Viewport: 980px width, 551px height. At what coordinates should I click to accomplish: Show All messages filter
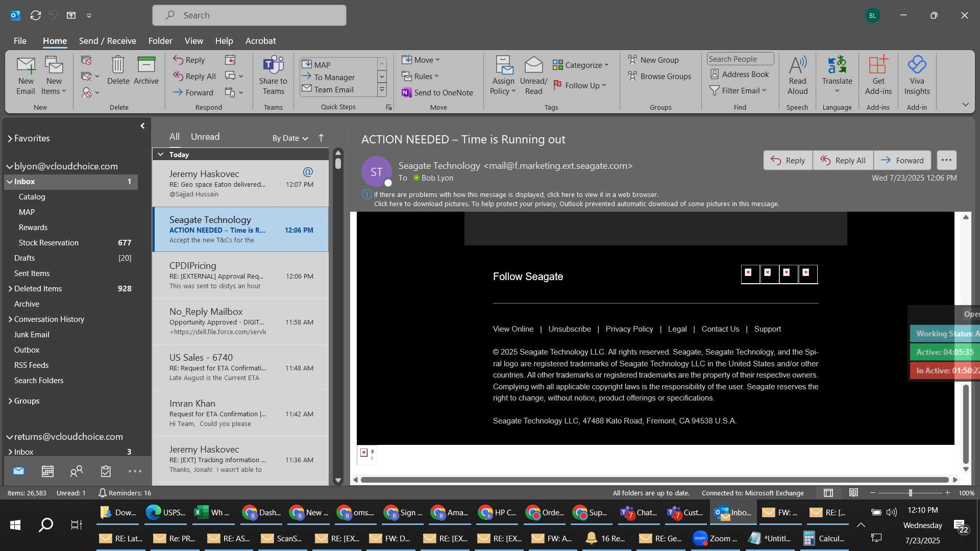[175, 137]
